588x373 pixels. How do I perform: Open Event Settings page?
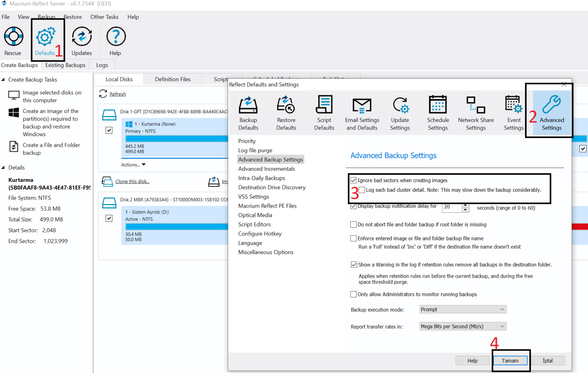pos(514,113)
